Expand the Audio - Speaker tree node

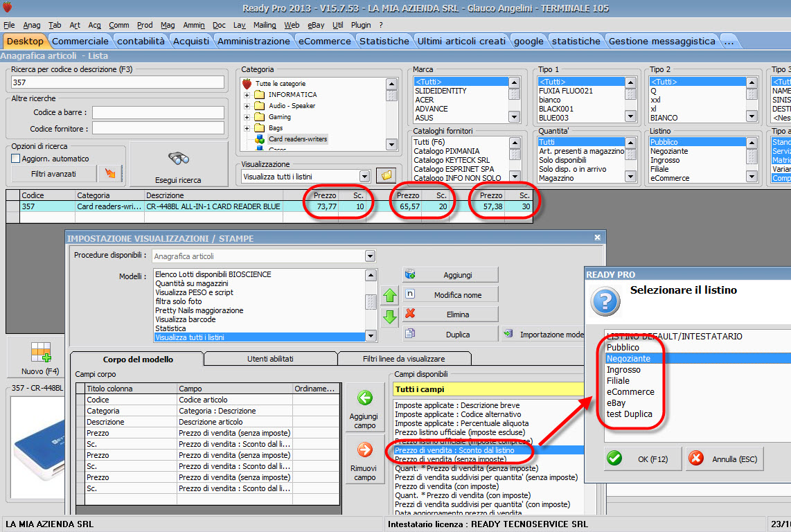(247, 106)
